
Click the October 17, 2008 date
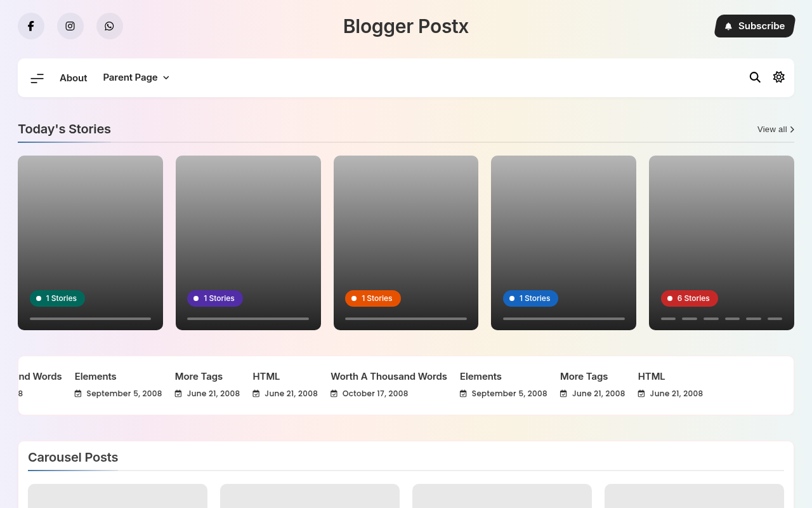click(x=375, y=394)
